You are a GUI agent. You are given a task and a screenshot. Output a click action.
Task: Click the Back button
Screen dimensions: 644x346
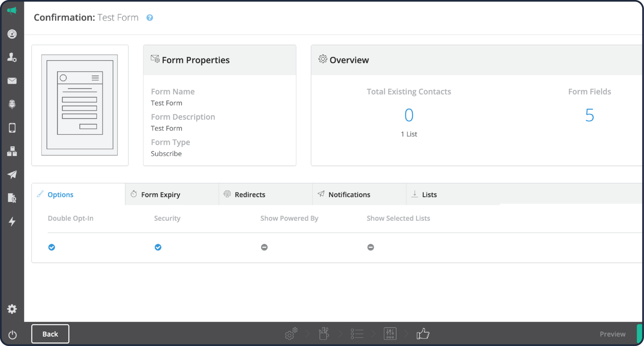click(50, 334)
